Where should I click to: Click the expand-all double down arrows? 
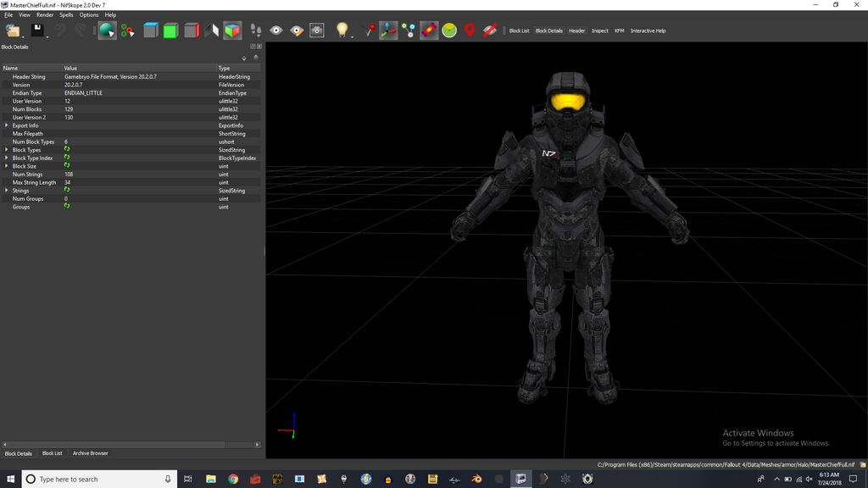[244, 58]
